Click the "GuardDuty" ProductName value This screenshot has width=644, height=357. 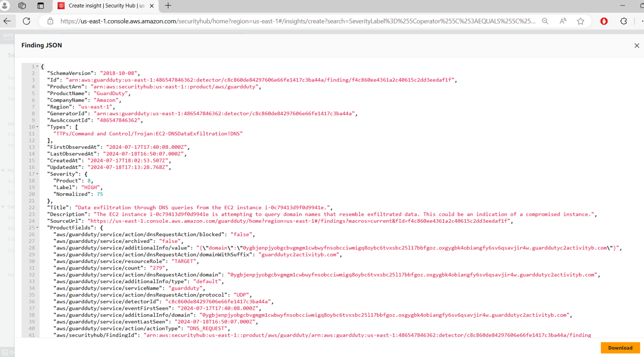point(112,94)
